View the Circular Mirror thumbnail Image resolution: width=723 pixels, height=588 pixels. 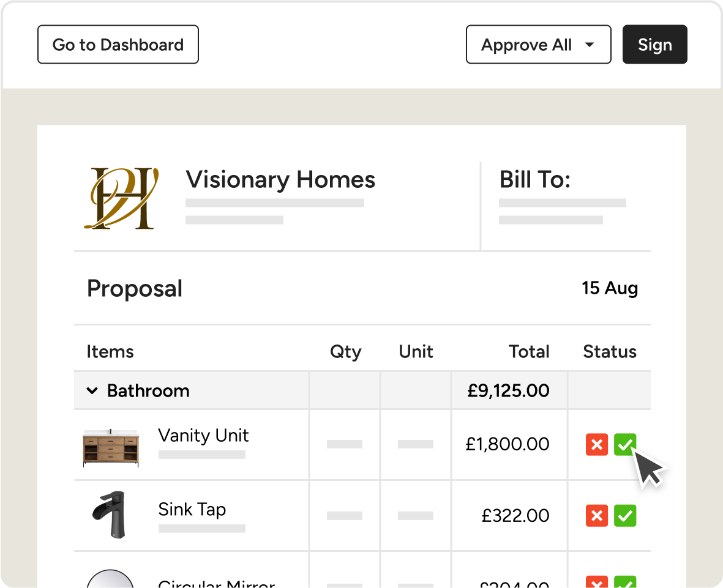[110, 579]
